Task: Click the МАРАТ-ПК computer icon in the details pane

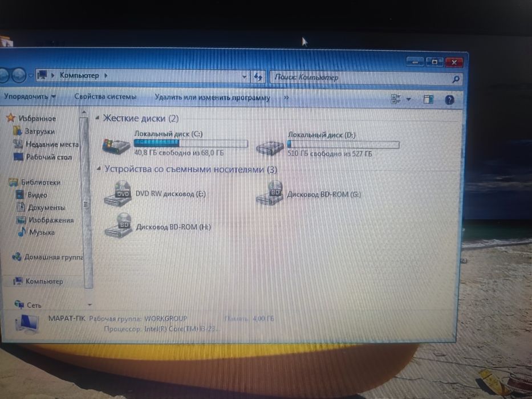Action: [27, 323]
